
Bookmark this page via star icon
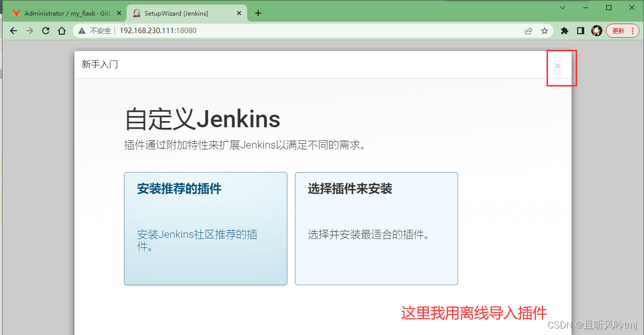pos(545,31)
